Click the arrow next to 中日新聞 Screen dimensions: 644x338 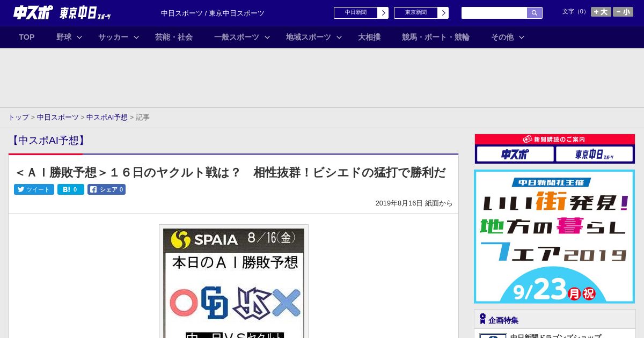(x=383, y=13)
